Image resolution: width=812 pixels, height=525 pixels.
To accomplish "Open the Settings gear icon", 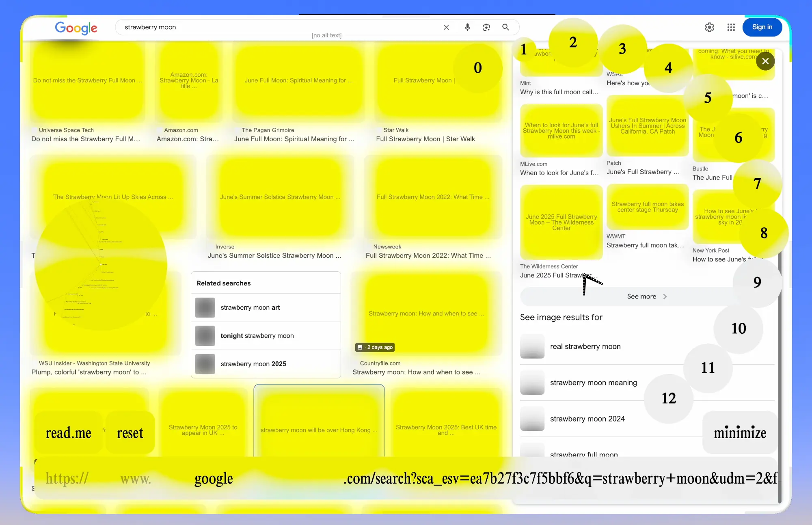I will (x=709, y=27).
